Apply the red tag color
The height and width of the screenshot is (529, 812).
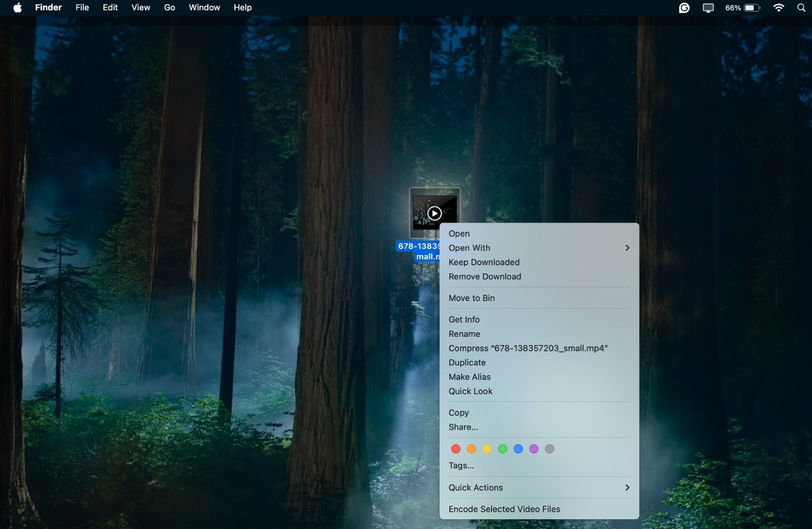tap(456, 449)
